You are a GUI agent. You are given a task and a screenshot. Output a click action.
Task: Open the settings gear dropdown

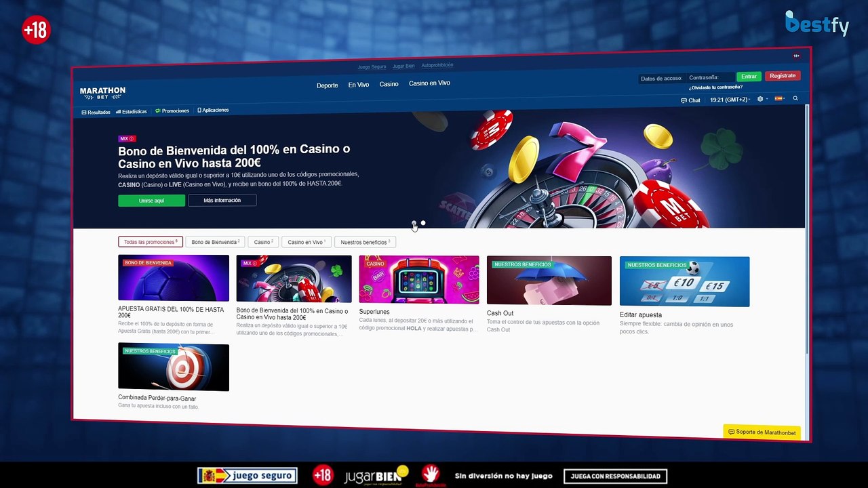pos(762,99)
